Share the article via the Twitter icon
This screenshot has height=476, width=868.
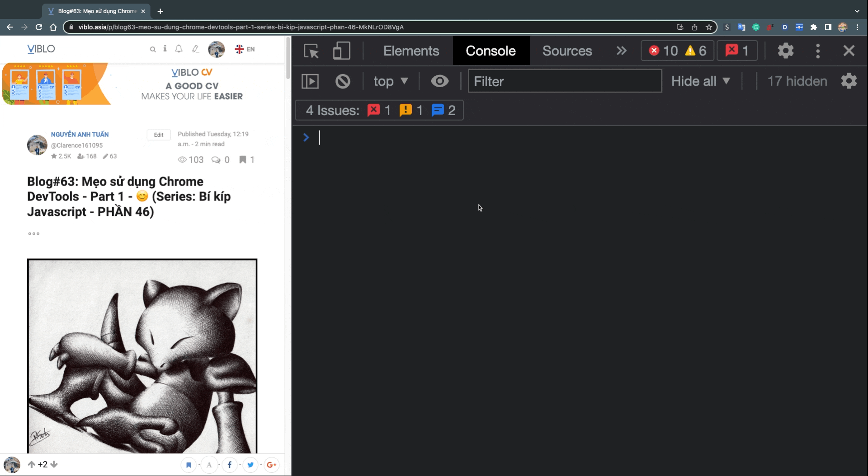coord(250,465)
